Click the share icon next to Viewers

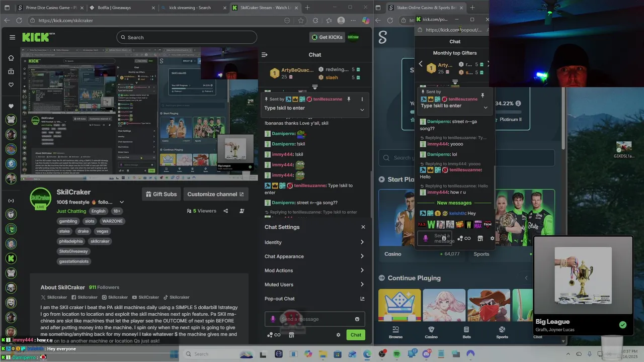pos(225,211)
